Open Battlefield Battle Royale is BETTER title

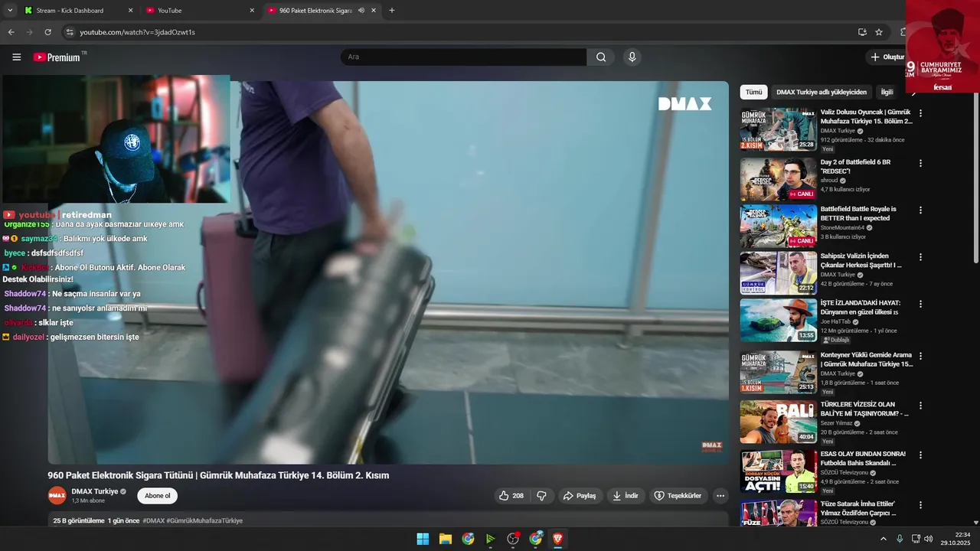[x=858, y=214]
